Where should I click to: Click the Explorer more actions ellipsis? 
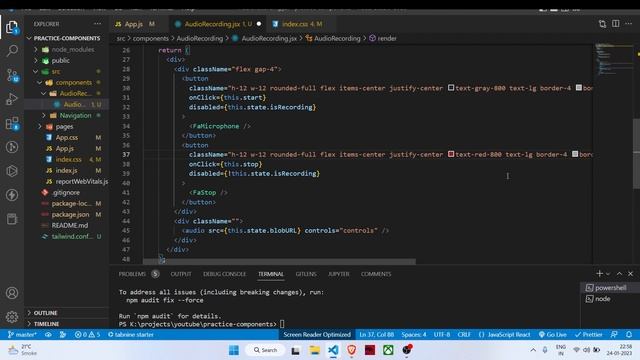[x=98, y=24]
